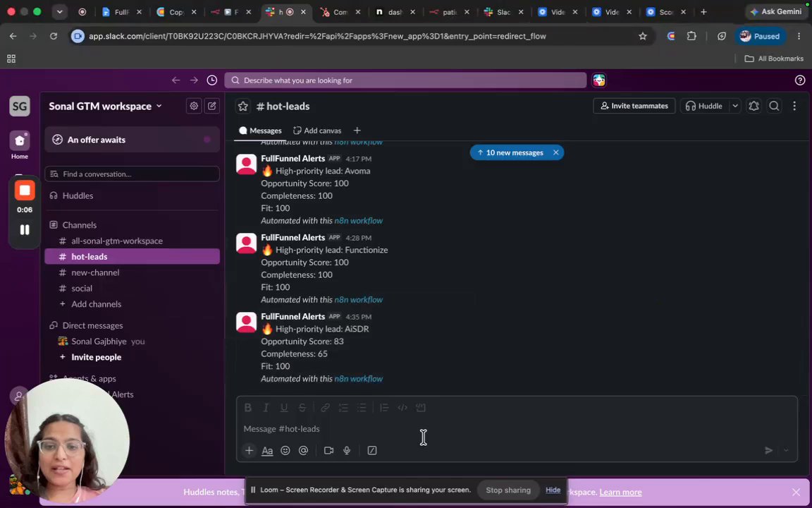Open Sonal Gajbhiye direct message
This screenshot has width=812, height=508.
(132, 341)
